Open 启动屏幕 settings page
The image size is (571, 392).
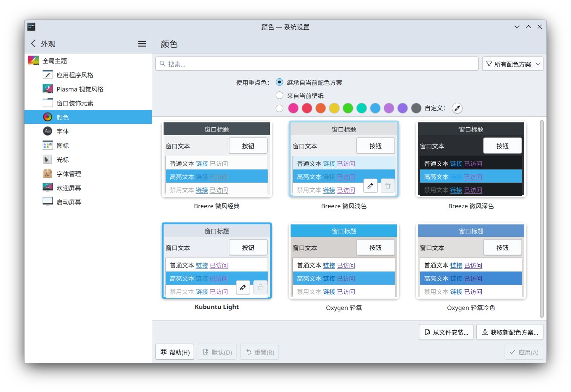pos(88,202)
